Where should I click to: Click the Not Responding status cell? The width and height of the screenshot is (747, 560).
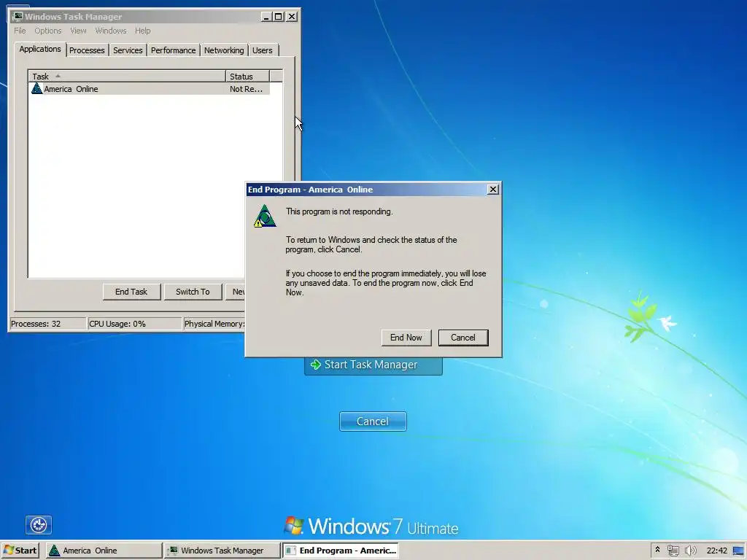coord(247,88)
